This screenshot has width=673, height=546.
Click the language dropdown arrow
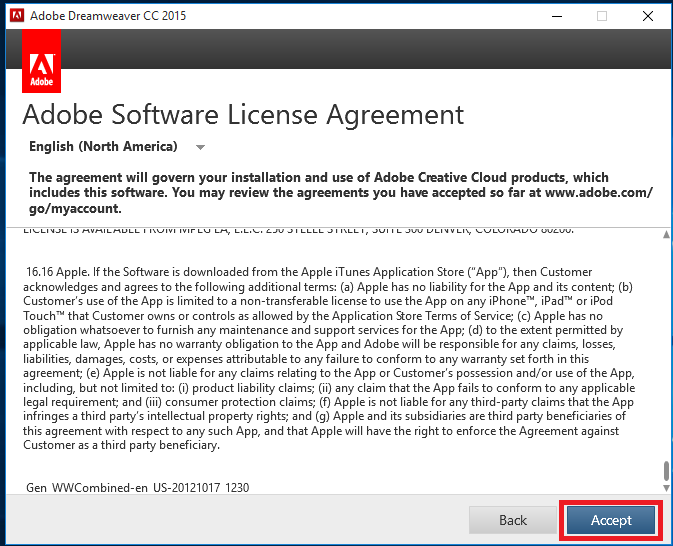200,148
